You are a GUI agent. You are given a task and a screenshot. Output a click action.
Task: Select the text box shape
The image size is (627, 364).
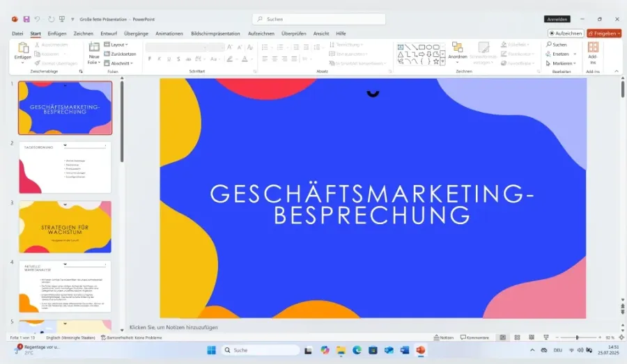(x=401, y=47)
